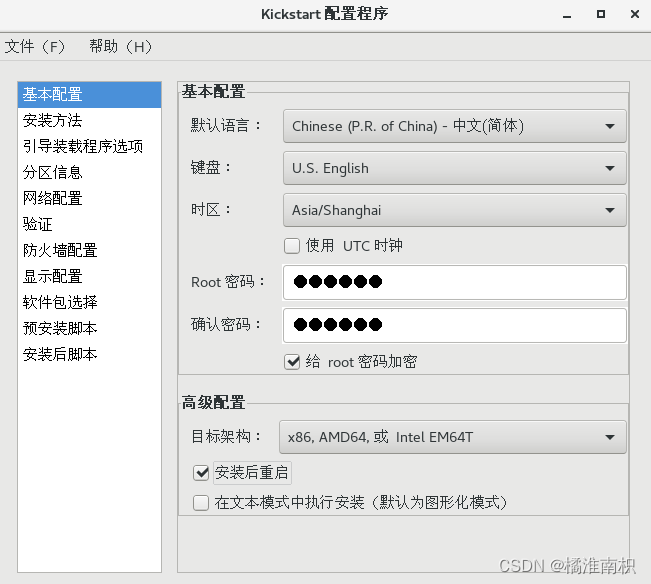651x584 pixels.
Task: Expand the 键盘 U.S. English dropdown
Action: click(x=455, y=168)
